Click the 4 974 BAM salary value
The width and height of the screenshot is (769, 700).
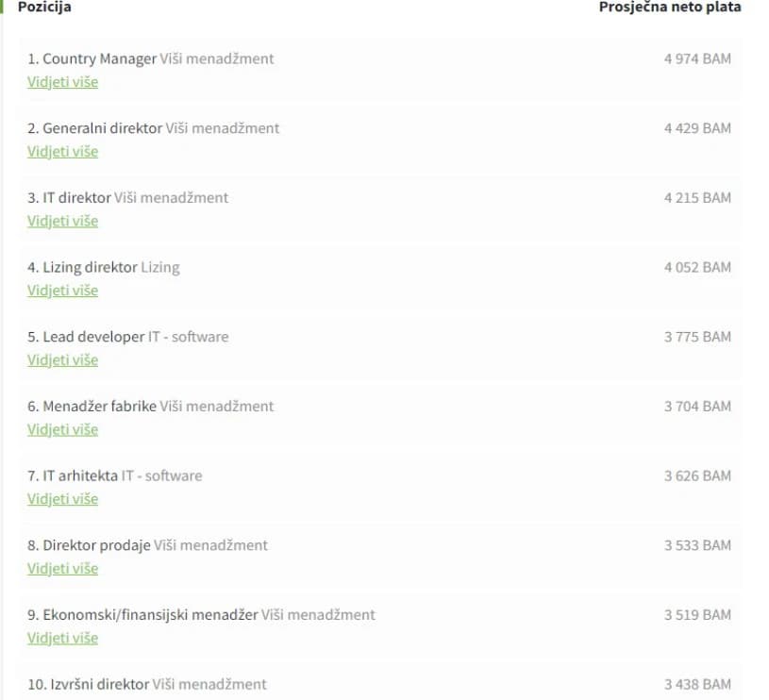point(697,58)
